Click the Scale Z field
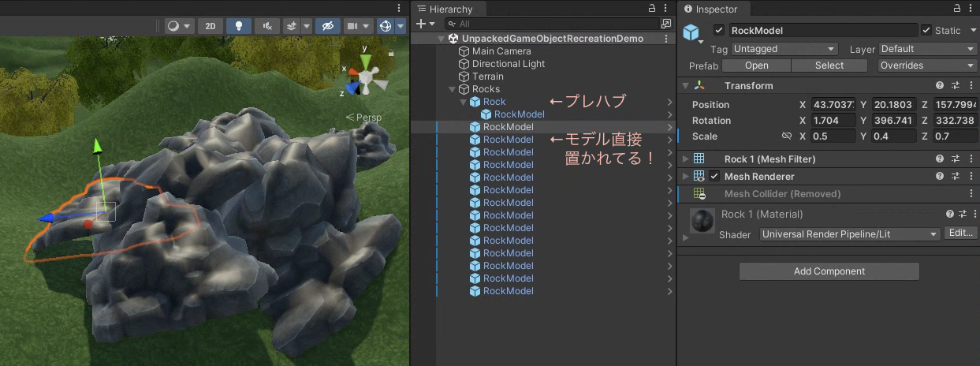 pyautogui.click(x=955, y=136)
